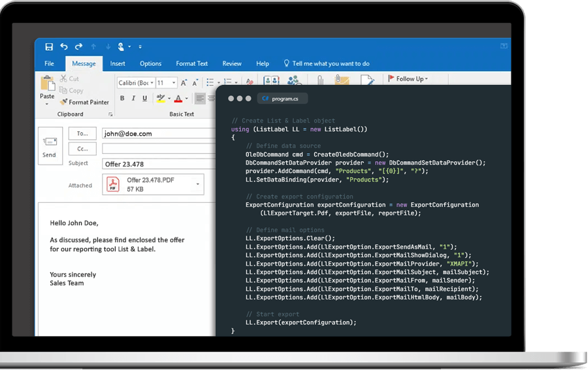588x370 pixels.
Task: Click the Subject field Offer 23.478
Action: (159, 164)
